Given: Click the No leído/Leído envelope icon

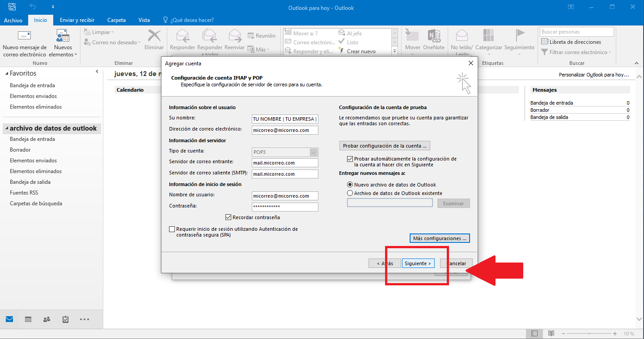Looking at the screenshot, I should click(x=462, y=36).
